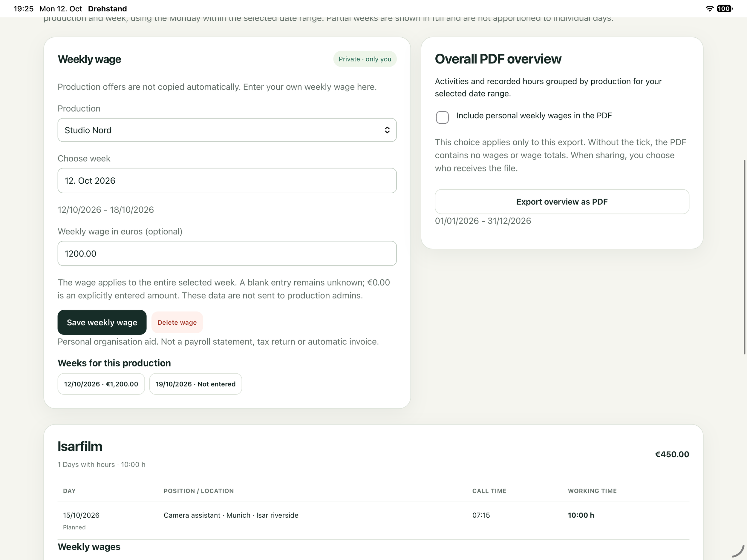The image size is (747, 560).
Task: Click the €450.00 total for Isarfilm
Action: [x=672, y=454]
